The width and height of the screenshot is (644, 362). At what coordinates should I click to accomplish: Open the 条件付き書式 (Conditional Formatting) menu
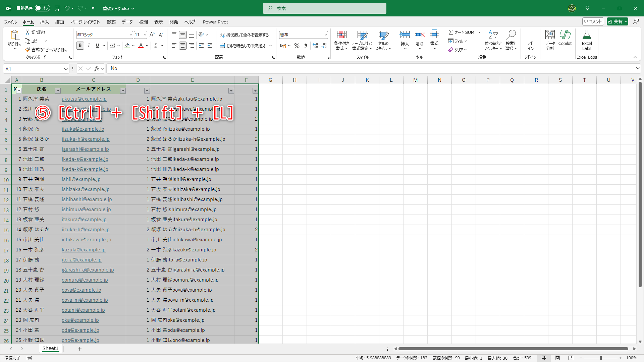coord(341,40)
